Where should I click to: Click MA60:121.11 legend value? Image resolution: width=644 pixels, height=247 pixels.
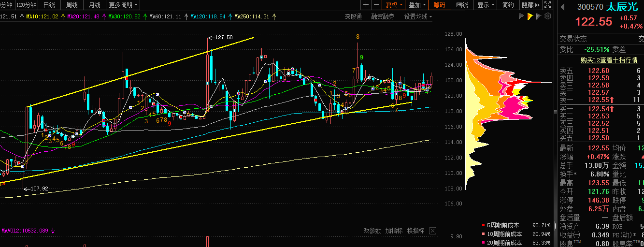coord(165,16)
